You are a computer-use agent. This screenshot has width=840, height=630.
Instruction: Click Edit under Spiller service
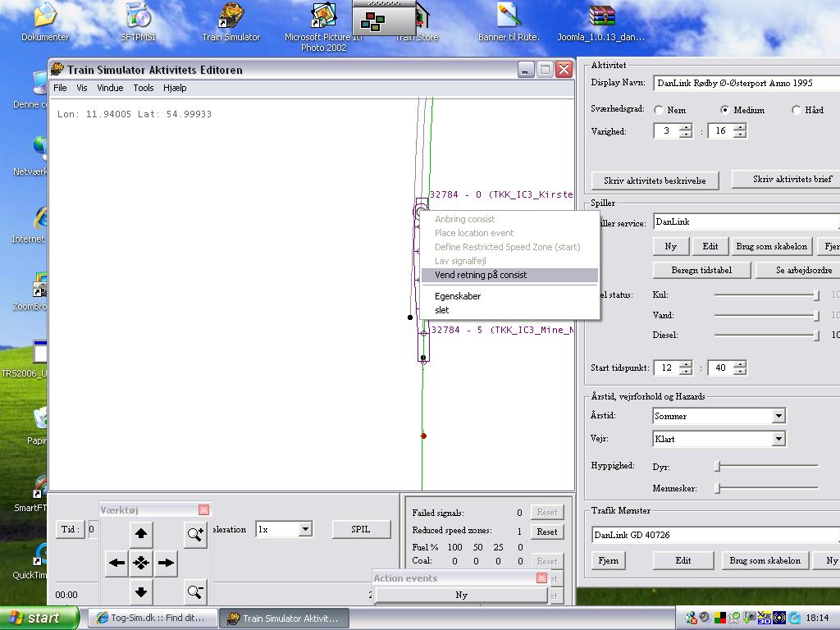coord(710,246)
